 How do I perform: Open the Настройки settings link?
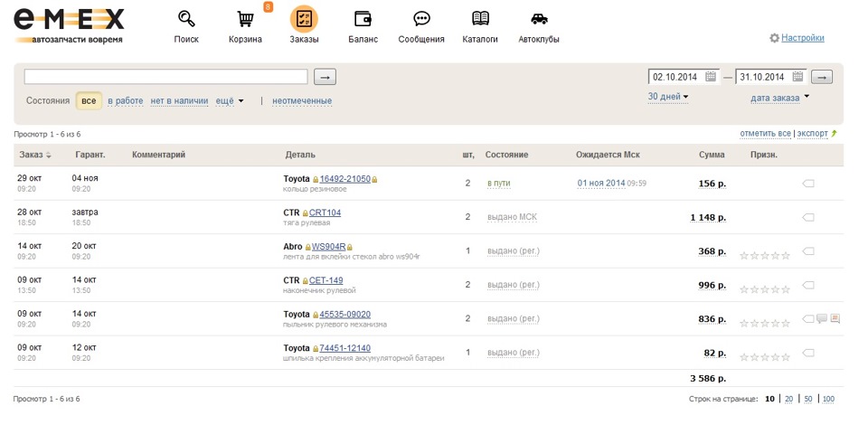(x=802, y=38)
